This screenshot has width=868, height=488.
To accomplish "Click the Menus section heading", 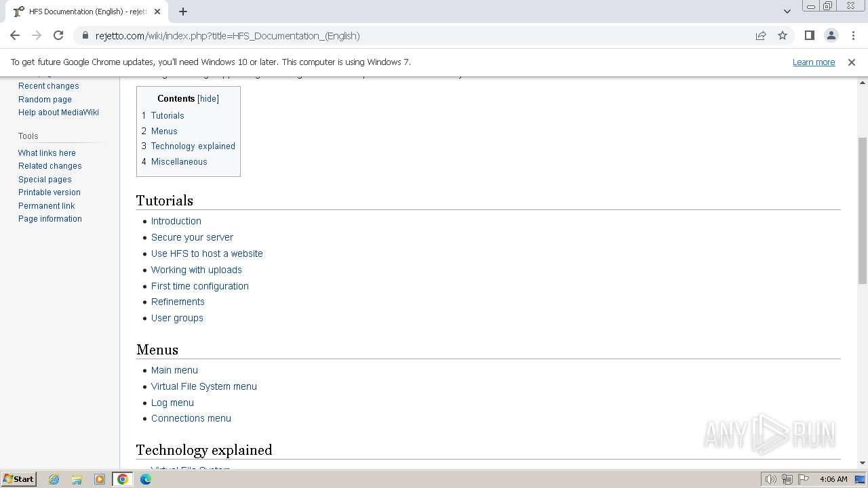I will click(157, 350).
